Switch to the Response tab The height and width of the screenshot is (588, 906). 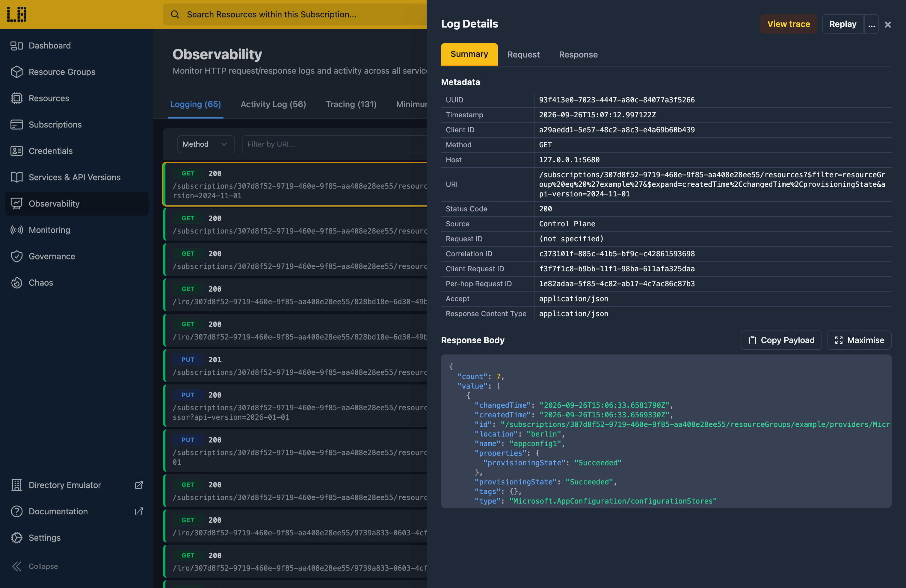(578, 54)
